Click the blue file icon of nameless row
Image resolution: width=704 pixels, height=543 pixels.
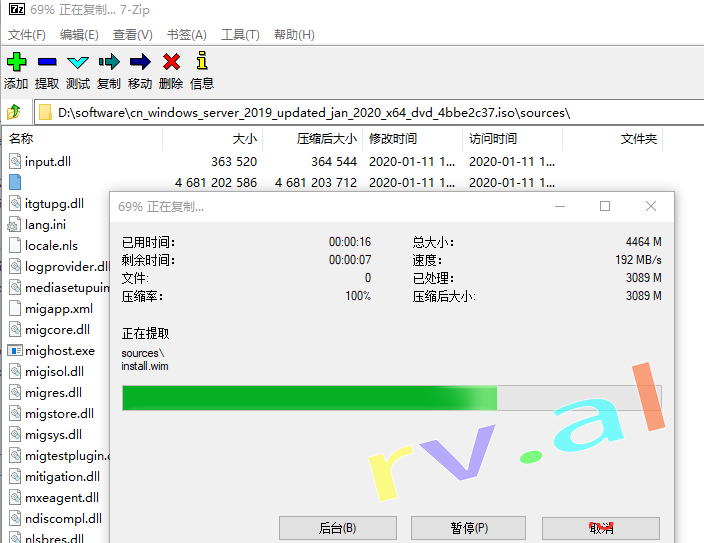15,182
